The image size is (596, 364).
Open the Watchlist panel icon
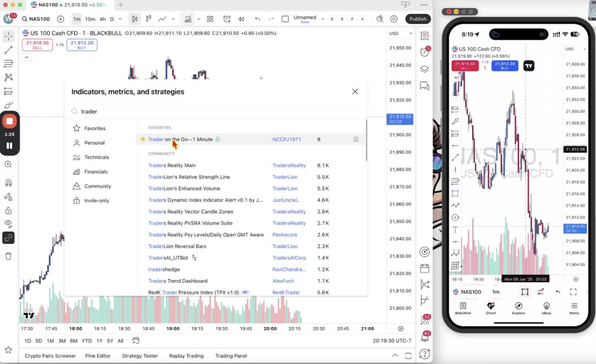[x=424, y=36]
